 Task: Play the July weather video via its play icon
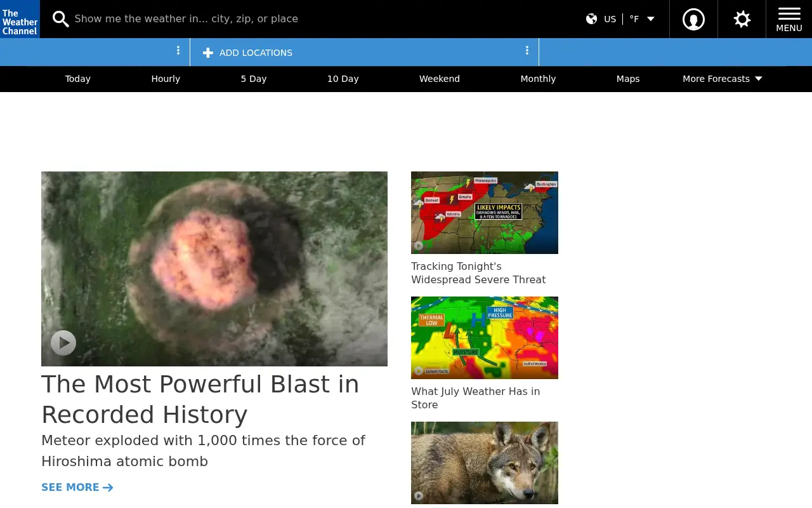[x=419, y=371]
